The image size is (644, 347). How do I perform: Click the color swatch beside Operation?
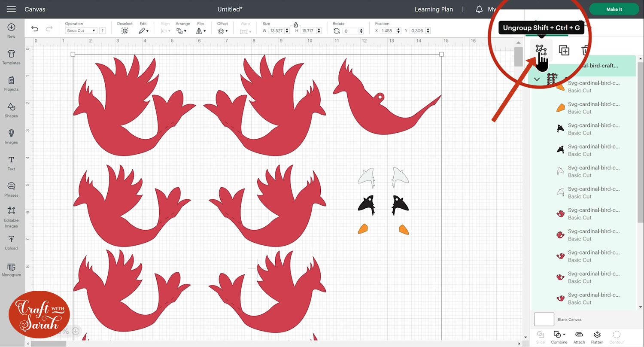(x=103, y=31)
